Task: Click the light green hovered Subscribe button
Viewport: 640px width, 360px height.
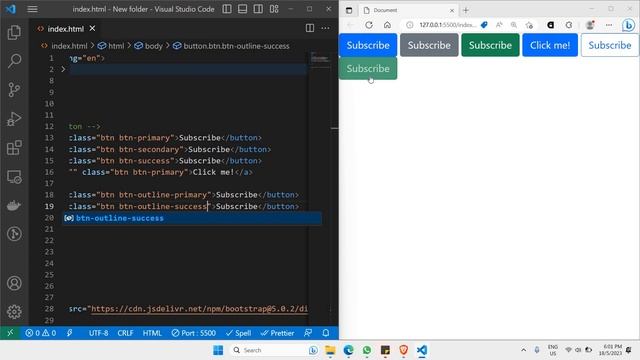Action: [x=368, y=69]
